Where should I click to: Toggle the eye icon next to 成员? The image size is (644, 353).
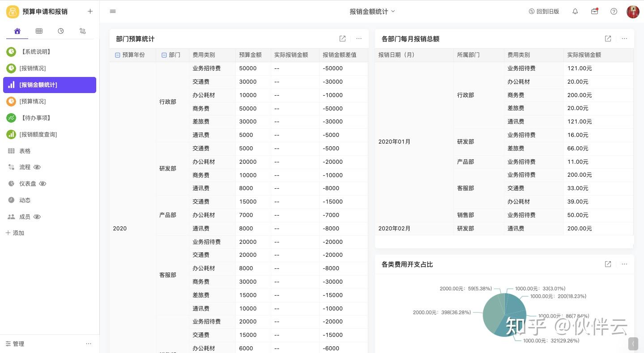tap(37, 217)
